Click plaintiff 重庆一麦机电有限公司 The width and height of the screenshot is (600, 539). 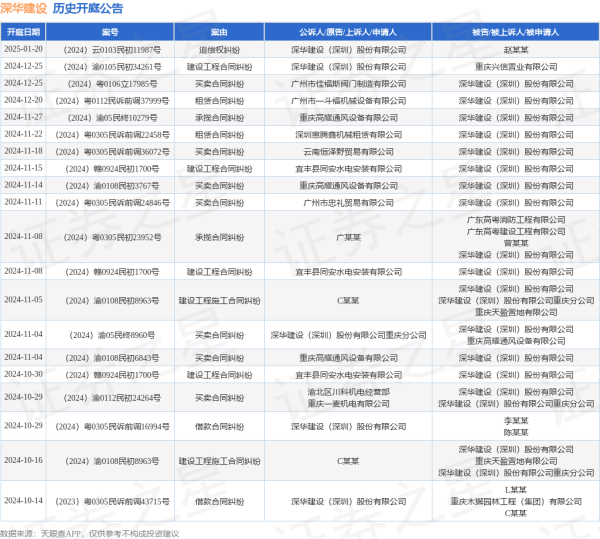click(348, 404)
